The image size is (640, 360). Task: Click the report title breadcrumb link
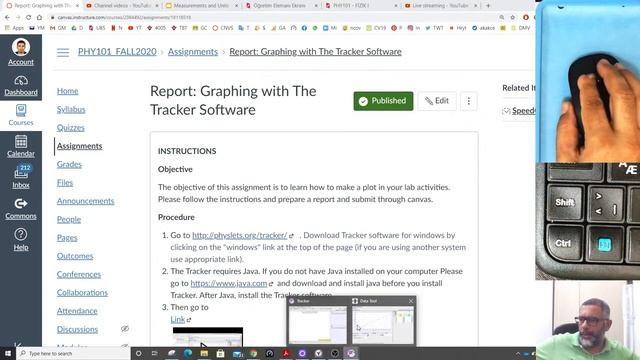pyautogui.click(x=315, y=52)
